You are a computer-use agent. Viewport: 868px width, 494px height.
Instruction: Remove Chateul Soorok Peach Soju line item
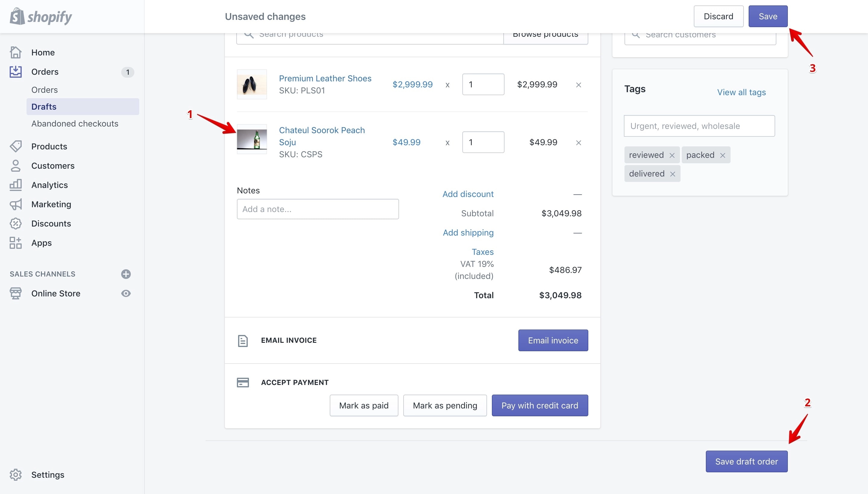(x=579, y=143)
